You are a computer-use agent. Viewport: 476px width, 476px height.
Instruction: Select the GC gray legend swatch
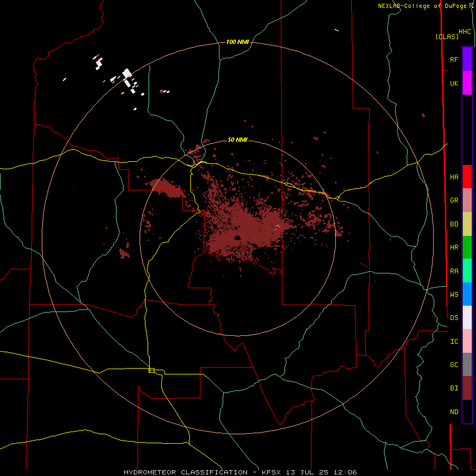[x=467, y=364]
